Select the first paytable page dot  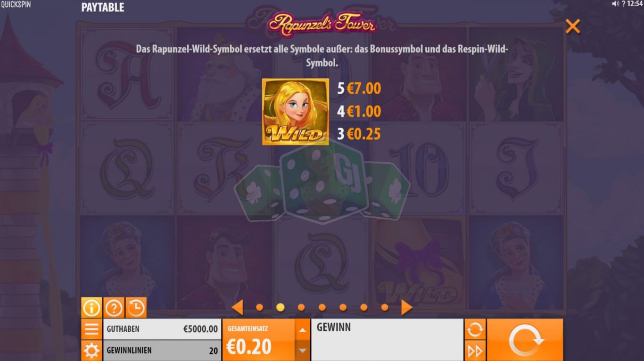pyautogui.click(x=259, y=307)
